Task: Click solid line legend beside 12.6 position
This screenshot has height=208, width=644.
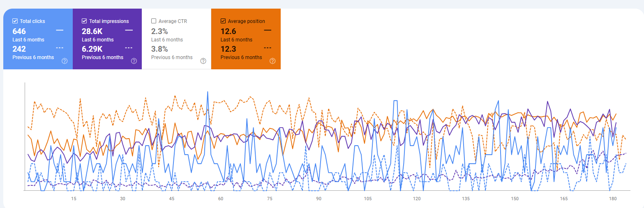Action: coord(268,30)
